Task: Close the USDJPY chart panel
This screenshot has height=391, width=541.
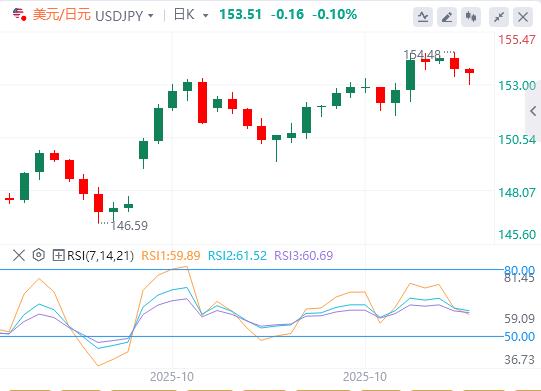Action: coord(523,17)
